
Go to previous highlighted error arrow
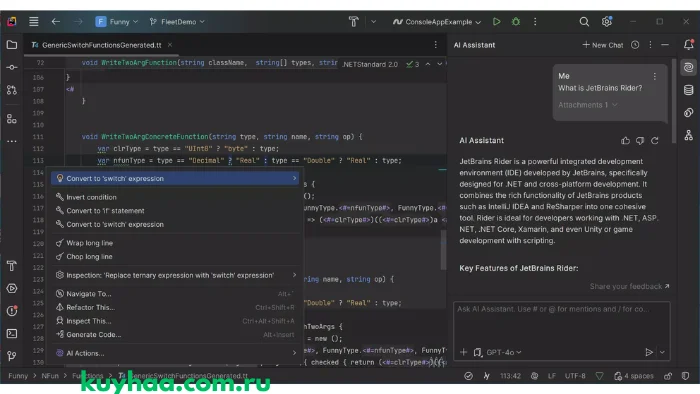428,64
